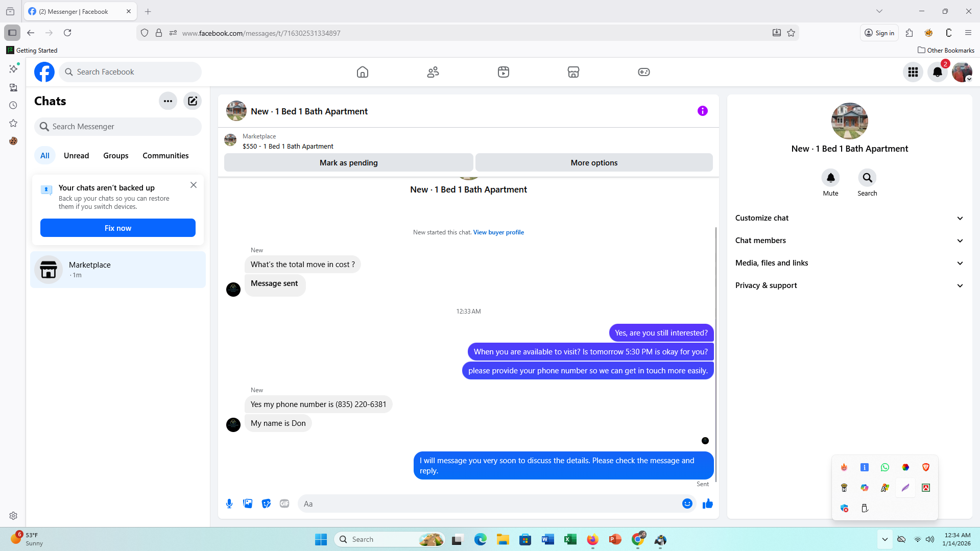Click the browser address bar URL
This screenshot has height=551, width=980.
pyautogui.click(x=261, y=33)
